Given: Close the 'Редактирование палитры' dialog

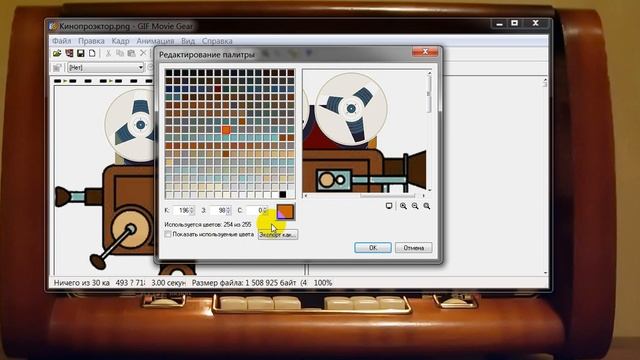Looking at the screenshot, I should 425,51.
